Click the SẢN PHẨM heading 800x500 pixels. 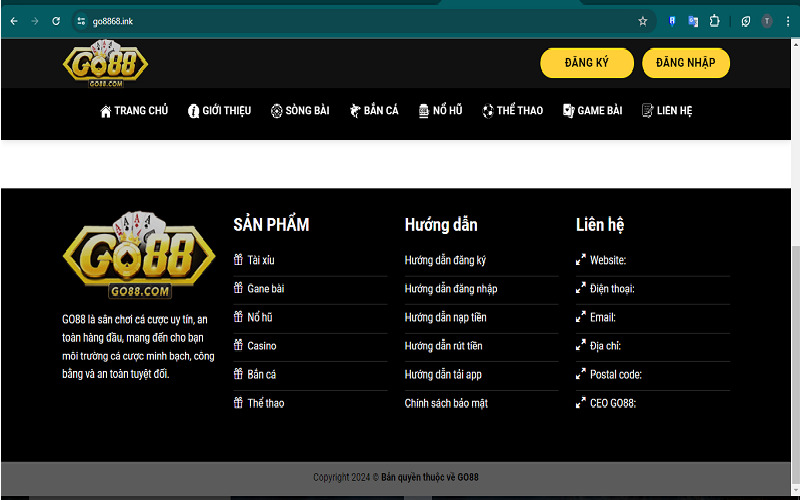[x=271, y=224]
